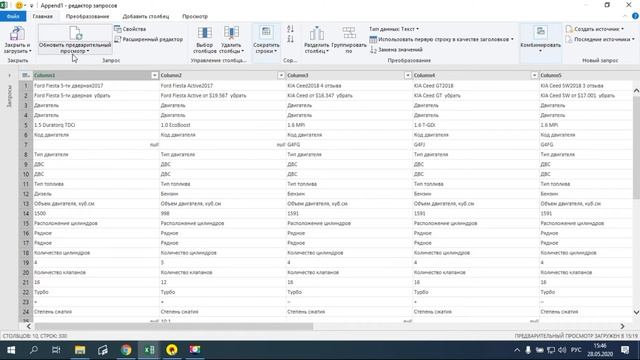Open Data Type: Text dropdown
The width and height of the screenshot is (640, 360).
tap(394, 29)
